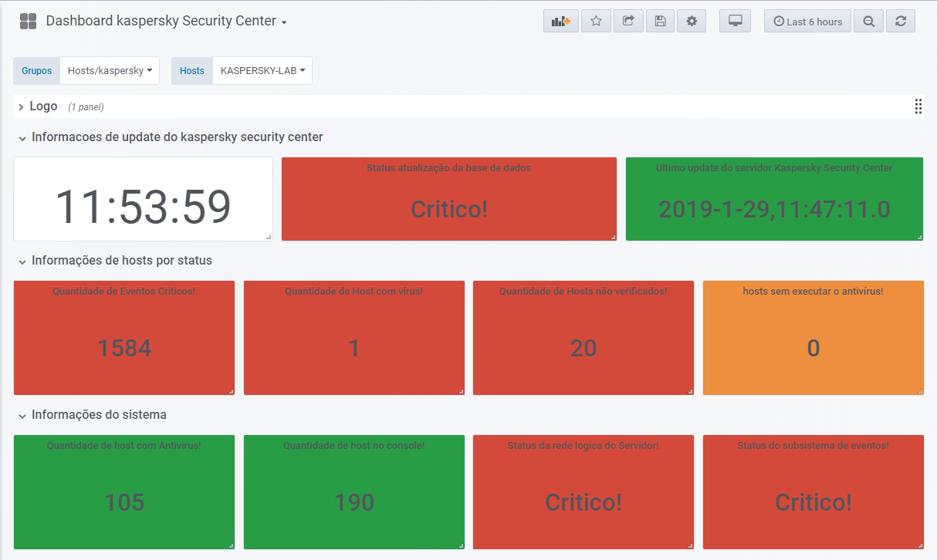
Task: Open the Hosts/kaspersky group dropdown
Action: 110,70
